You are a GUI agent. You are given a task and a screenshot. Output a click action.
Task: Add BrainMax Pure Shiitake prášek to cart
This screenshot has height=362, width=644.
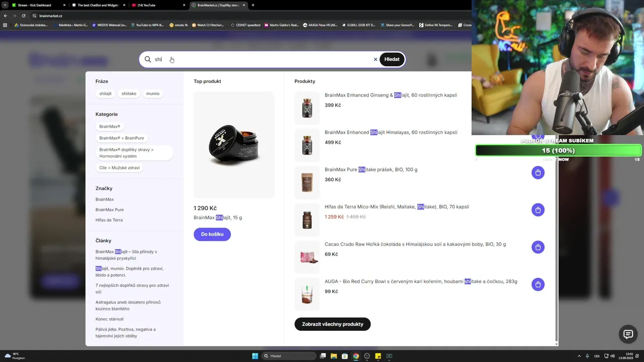click(x=538, y=172)
